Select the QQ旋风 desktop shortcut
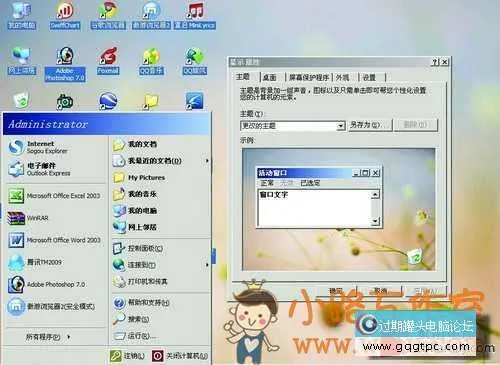500x365 pixels. (x=195, y=61)
